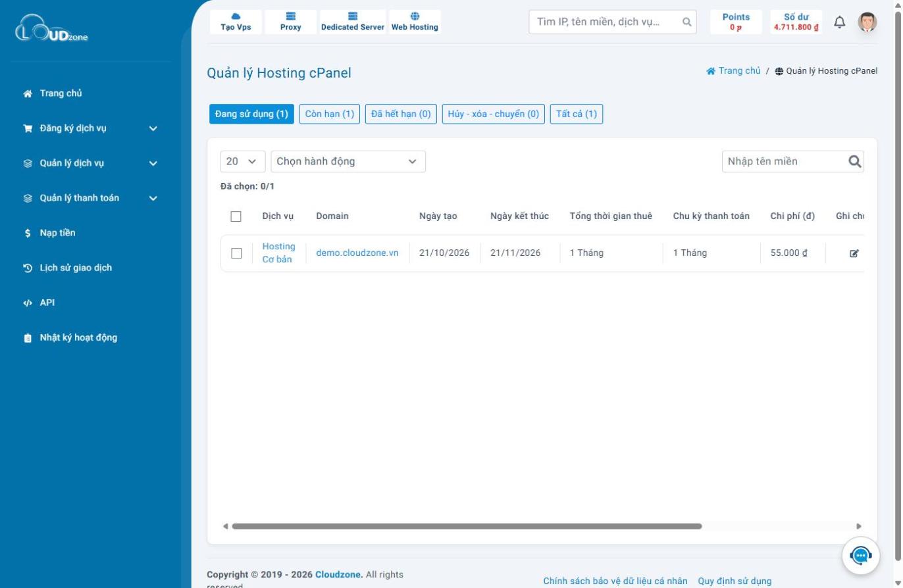Expand the Quản lý dịch vụ submenu chevron

point(153,164)
